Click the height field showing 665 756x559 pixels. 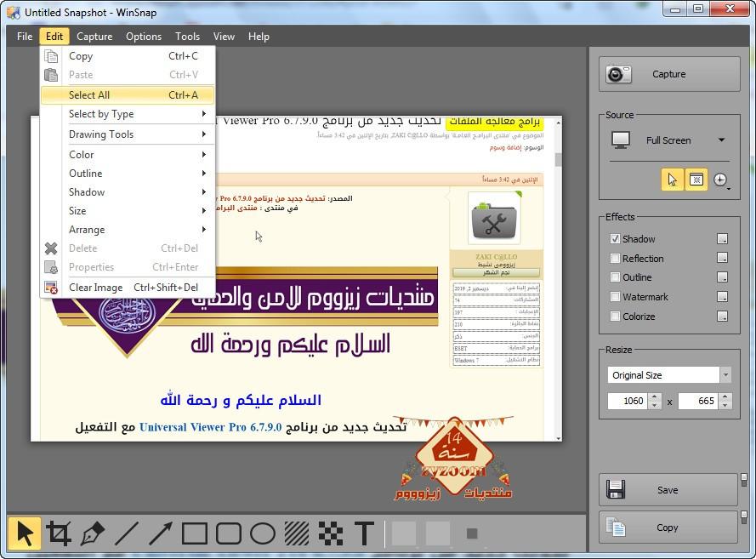pos(699,401)
